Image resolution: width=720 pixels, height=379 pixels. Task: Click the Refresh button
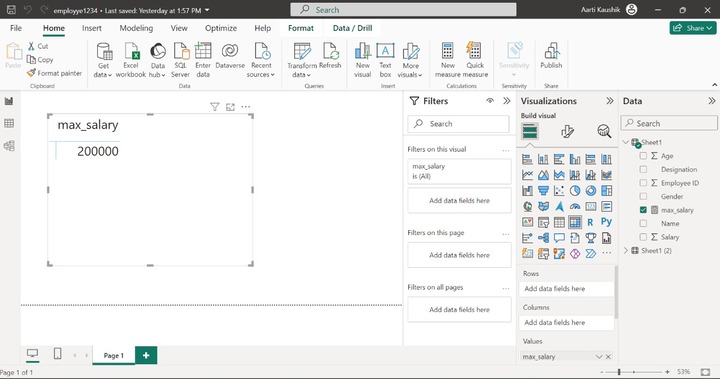330,56
